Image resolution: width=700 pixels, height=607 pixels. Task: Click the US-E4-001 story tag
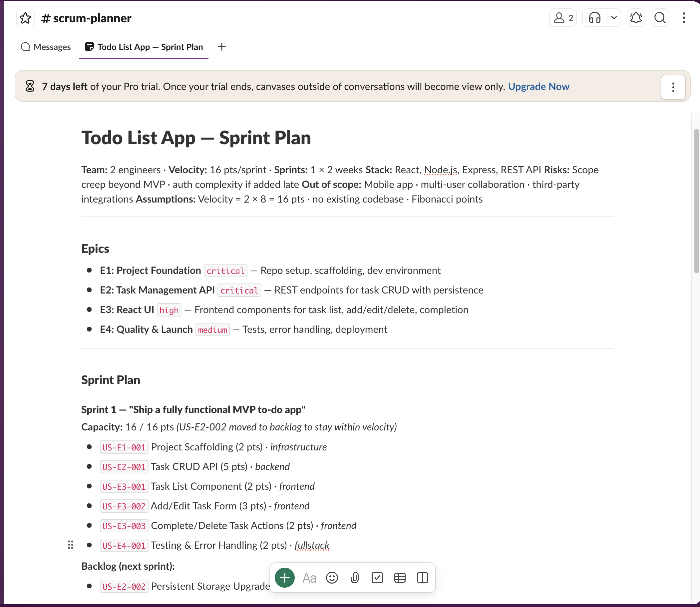(x=124, y=545)
